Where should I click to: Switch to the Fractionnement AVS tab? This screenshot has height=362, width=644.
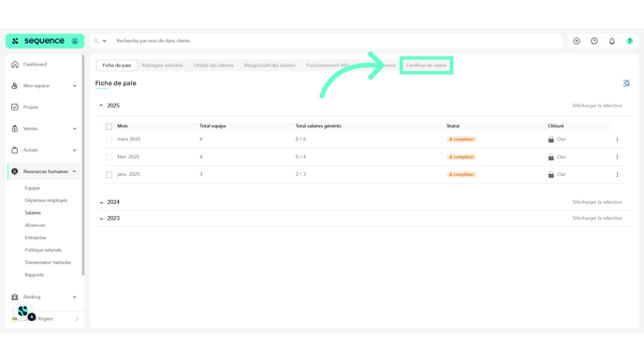pyautogui.click(x=327, y=65)
